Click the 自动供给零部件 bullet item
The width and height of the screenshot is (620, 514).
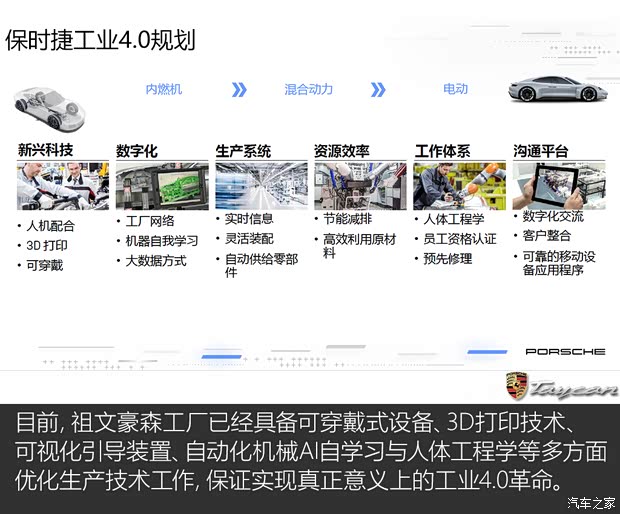pos(257,266)
